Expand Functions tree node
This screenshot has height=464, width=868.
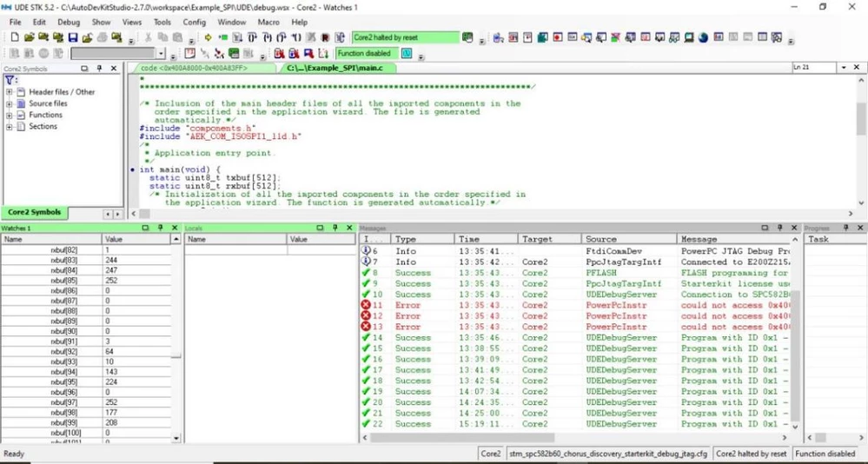(x=10, y=116)
